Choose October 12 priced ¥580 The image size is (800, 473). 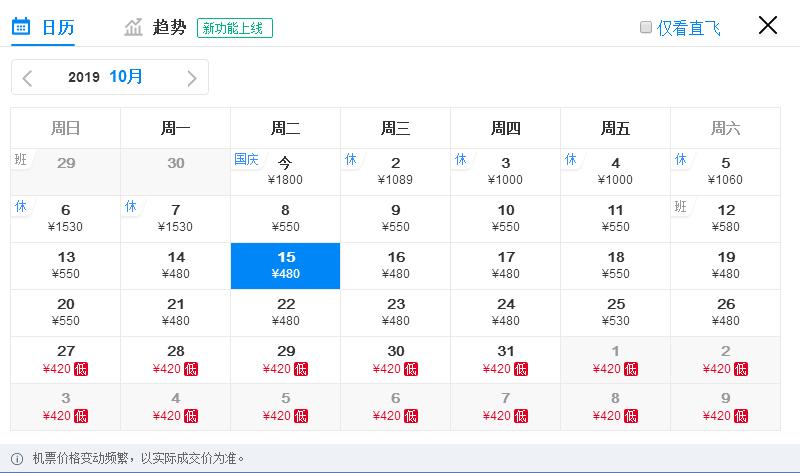pyautogui.click(x=726, y=219)
